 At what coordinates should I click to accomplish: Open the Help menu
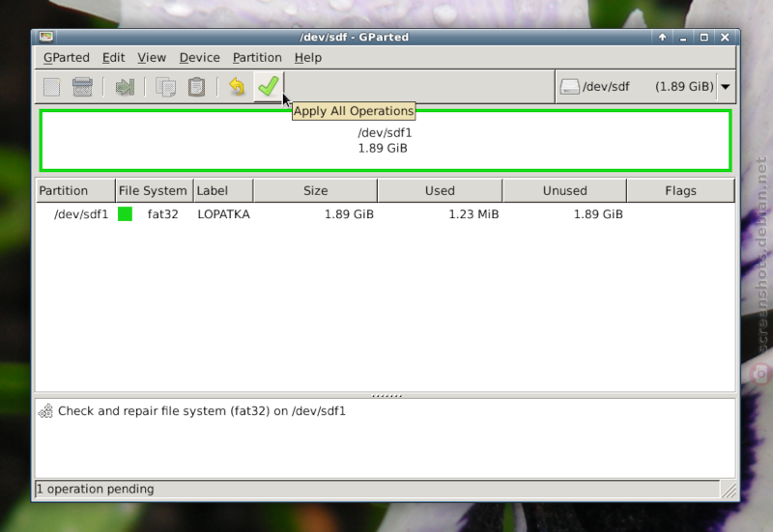[x=308, y=58]
